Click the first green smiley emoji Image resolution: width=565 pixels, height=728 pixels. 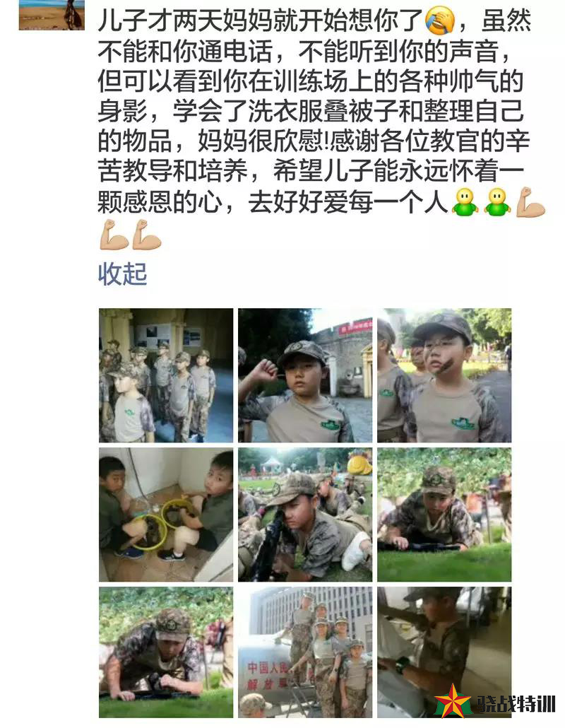click(x=465, y=202)
